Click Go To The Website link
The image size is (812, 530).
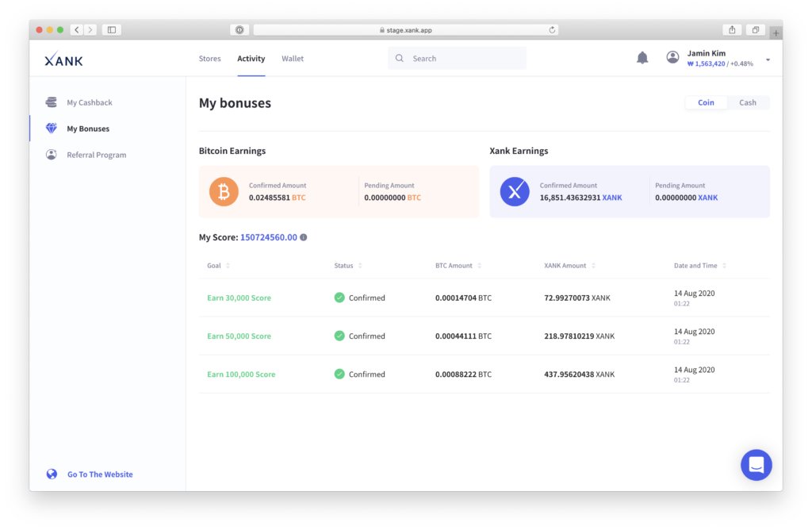pyautogui.click(x=100, y=474)
